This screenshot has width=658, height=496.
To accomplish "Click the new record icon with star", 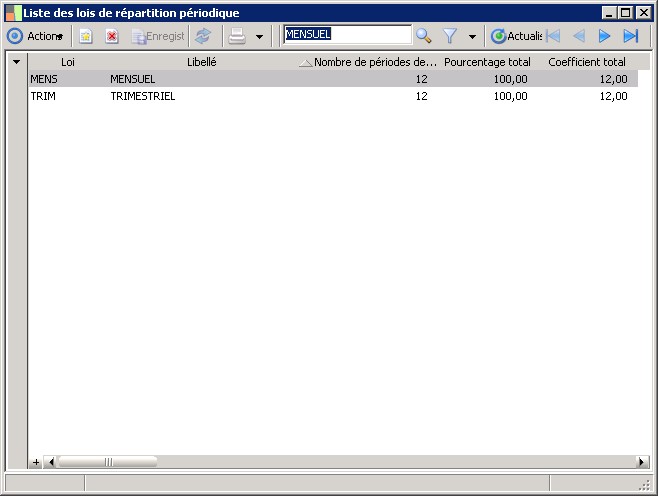I will click(86, 36).
